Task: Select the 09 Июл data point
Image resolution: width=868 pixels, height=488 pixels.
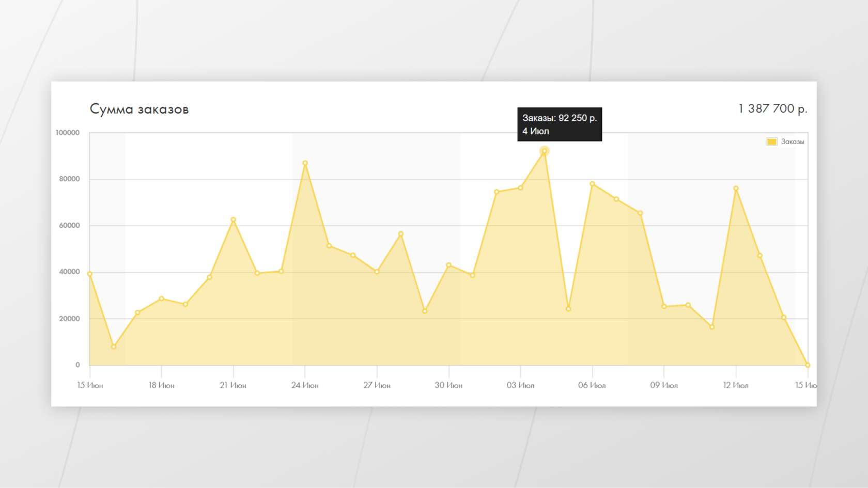Action: [x=664, y=306]
